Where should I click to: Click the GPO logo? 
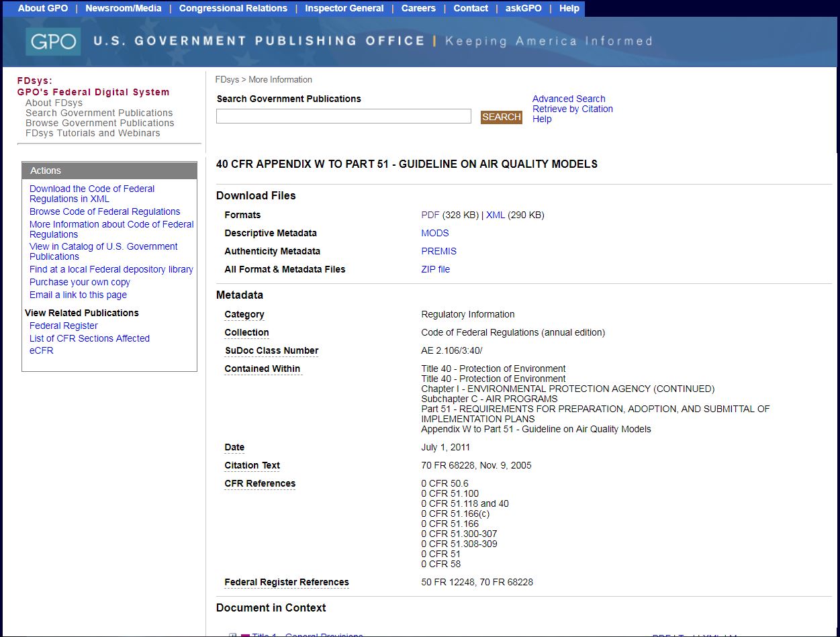[53, 42]
